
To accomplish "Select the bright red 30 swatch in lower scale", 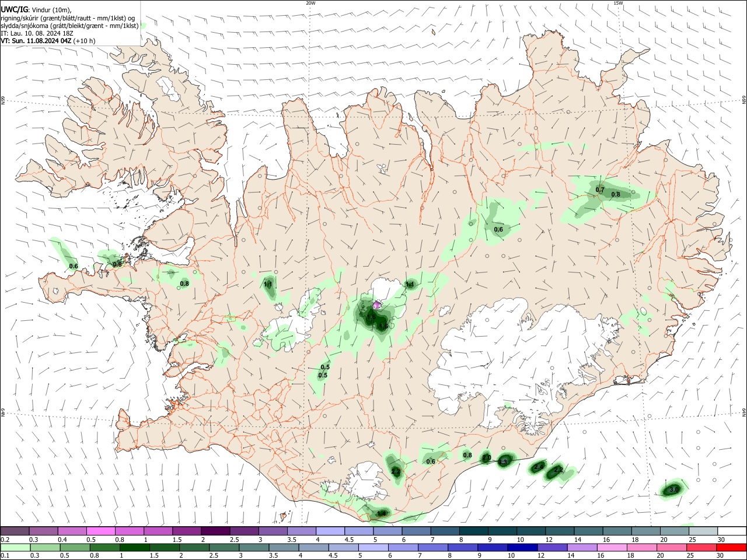I will coord(731,547).
